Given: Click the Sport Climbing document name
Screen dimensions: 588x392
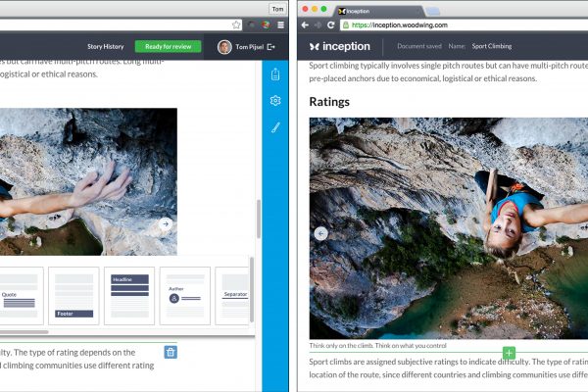Looking at the screenshot, I should [492, 46].
